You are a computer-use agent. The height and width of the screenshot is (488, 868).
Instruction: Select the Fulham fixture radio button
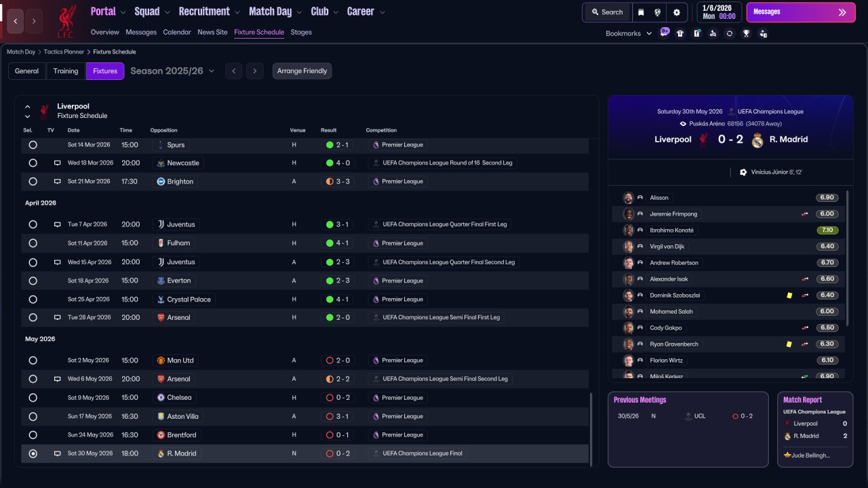tap(33, 243)
